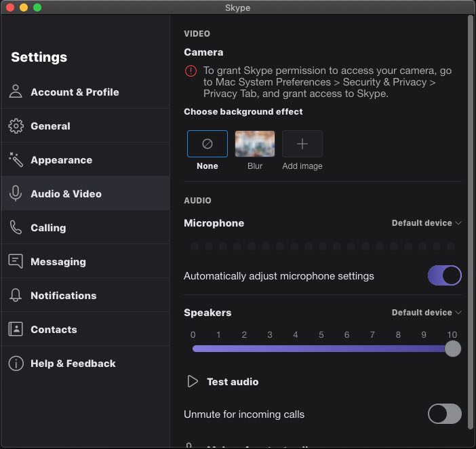Click the Contacts card icon
Viewport: 476px width, 449px height.
click(x=16, y=330)
